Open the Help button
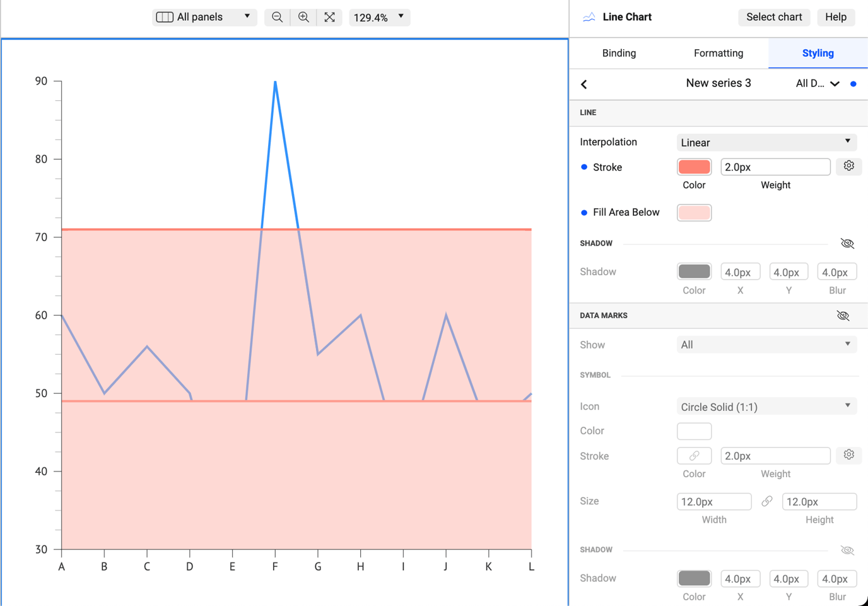 (836, 17)
